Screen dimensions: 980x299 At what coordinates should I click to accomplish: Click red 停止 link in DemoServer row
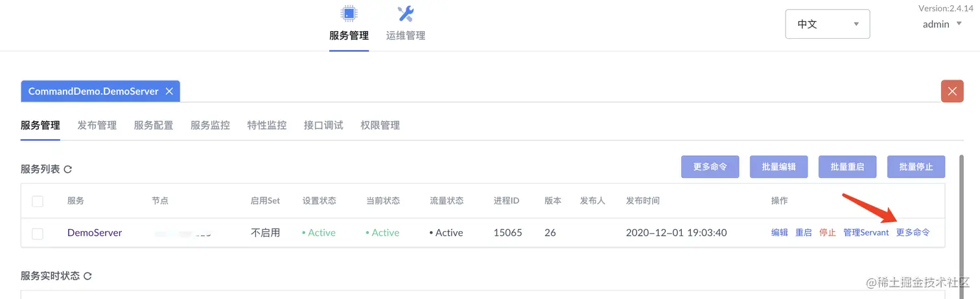click(x=828, y=233)
